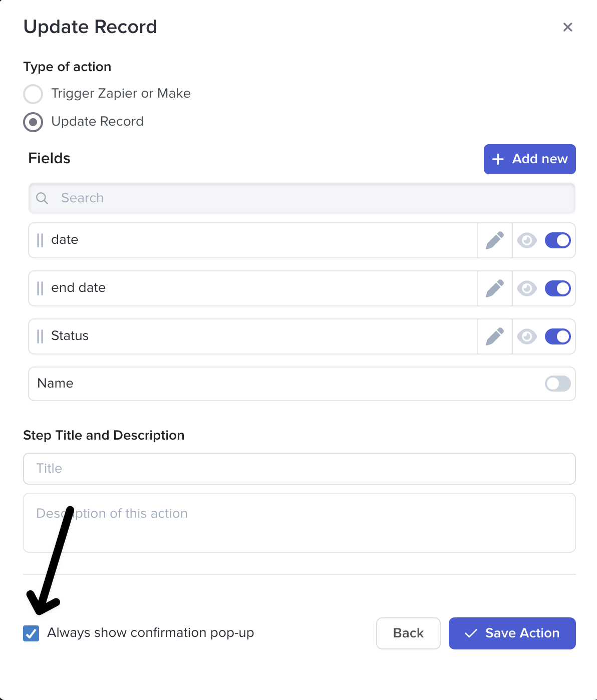Click the drag handle next to Status

point(40,336)
